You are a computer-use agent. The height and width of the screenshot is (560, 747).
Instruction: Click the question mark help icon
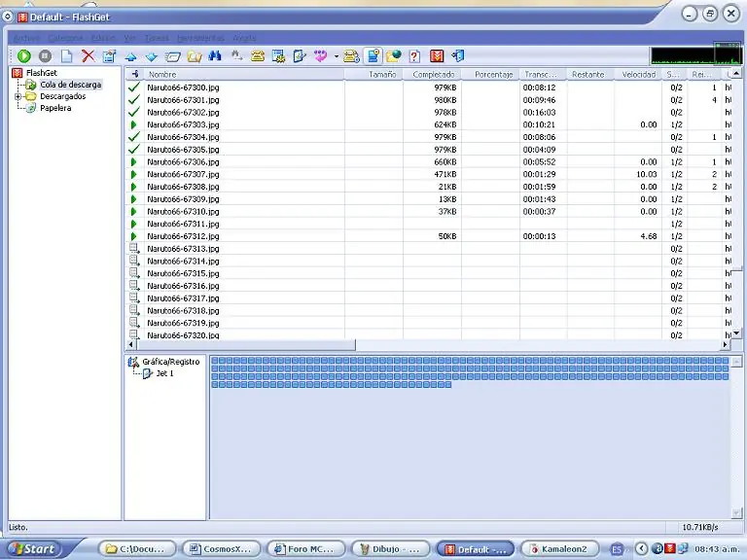click(x=414, y=56)
